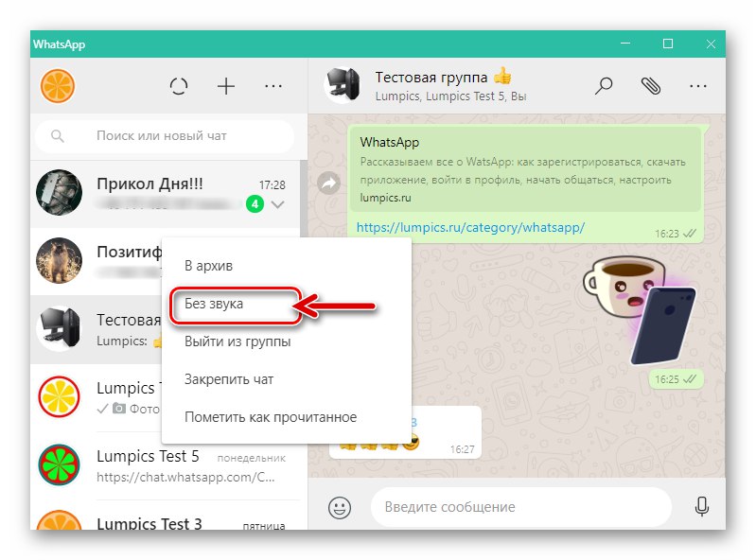Open https://lumpics.ru/category/whatsapp/ link

tap(470, 227)
